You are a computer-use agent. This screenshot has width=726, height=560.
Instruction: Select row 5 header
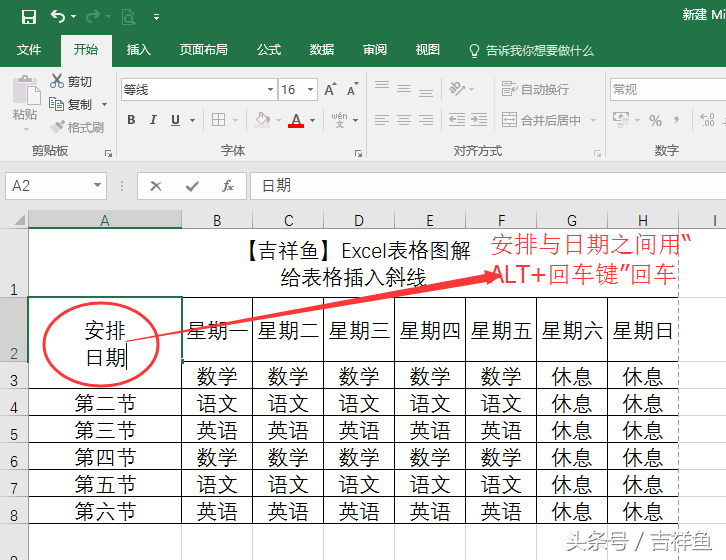pos(14,429)
